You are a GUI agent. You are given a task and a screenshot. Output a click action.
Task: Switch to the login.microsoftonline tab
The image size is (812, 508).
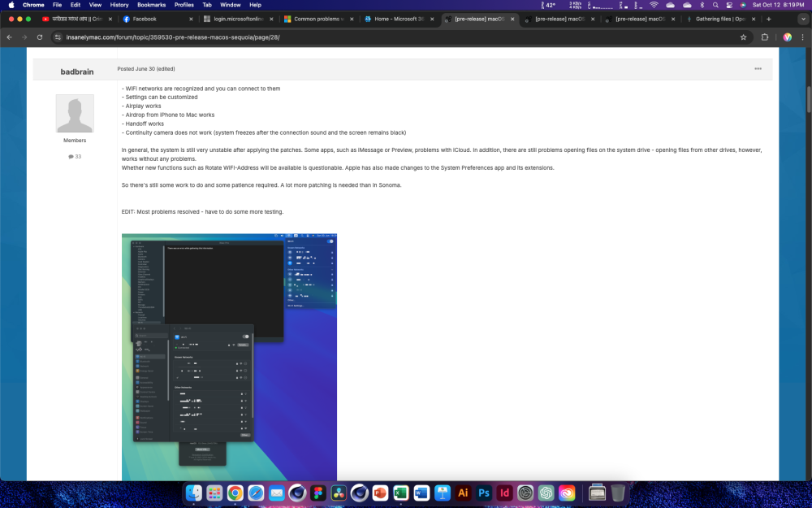[238, 20]
